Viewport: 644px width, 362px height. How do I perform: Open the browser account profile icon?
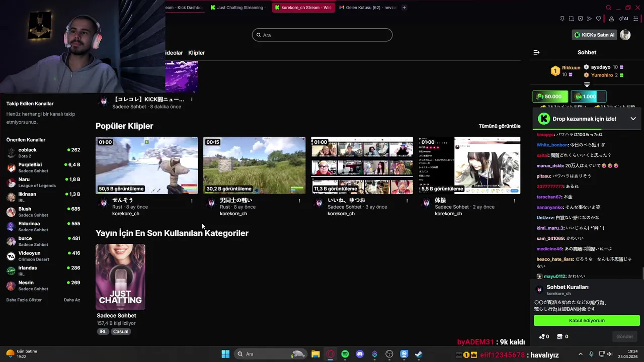(x=611, y=19)
